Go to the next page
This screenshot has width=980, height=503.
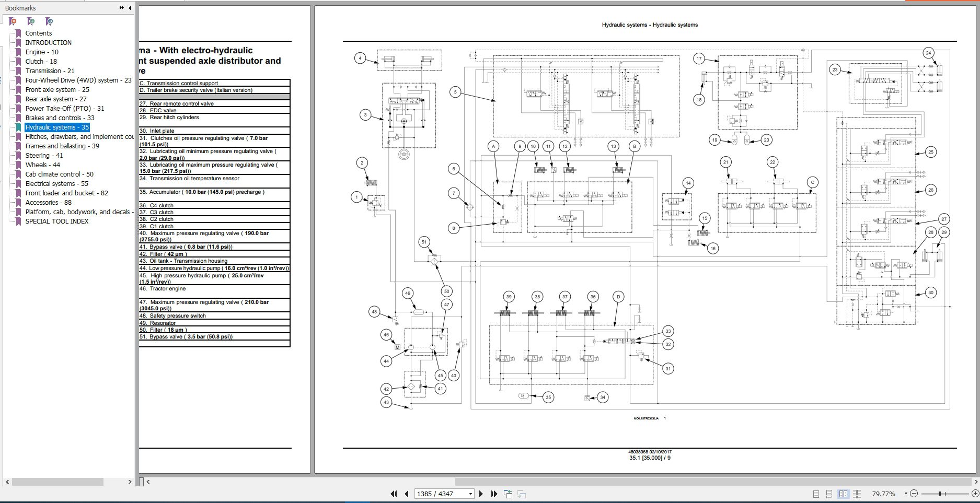pyautogui.click(x=481, y=493)
